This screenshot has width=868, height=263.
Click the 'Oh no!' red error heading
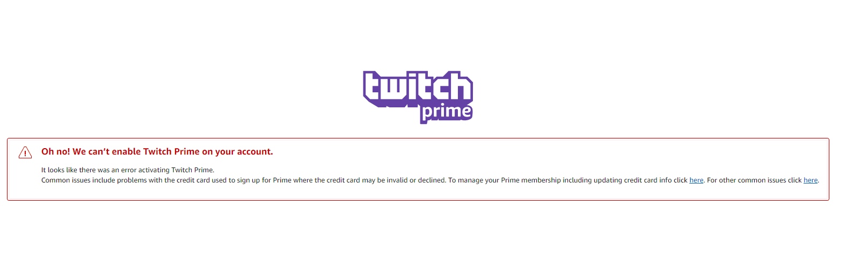(x=55, y=152)
